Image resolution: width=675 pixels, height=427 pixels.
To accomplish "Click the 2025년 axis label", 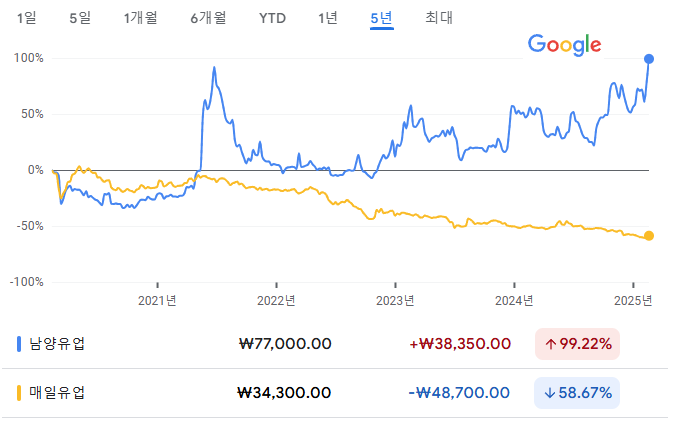I will [x=633, y=300].
